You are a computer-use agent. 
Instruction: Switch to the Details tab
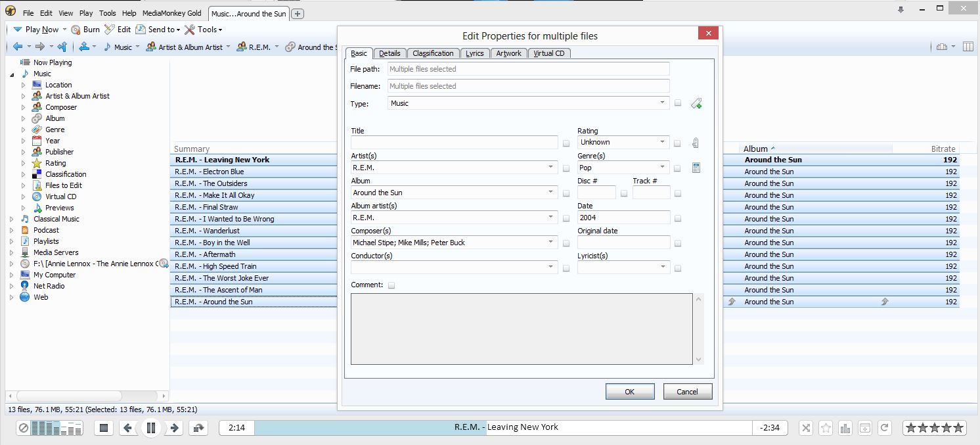(390, 53)
